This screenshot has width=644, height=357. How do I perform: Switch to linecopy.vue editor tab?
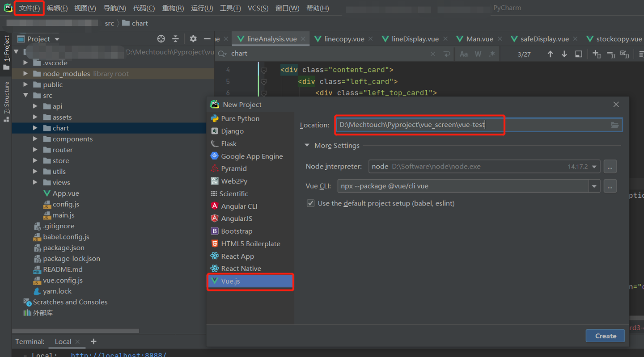coord(343,39)
